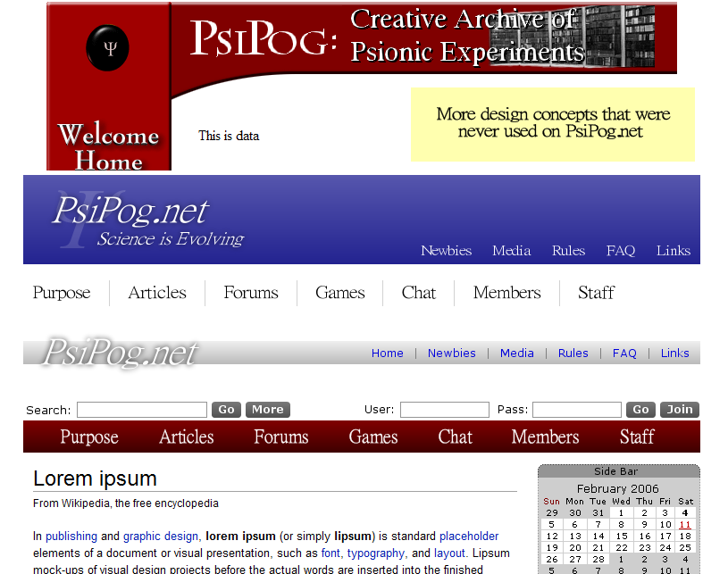Select calendar date 25
The height and width of the screenshot is (574, 728).
(685, 548)
